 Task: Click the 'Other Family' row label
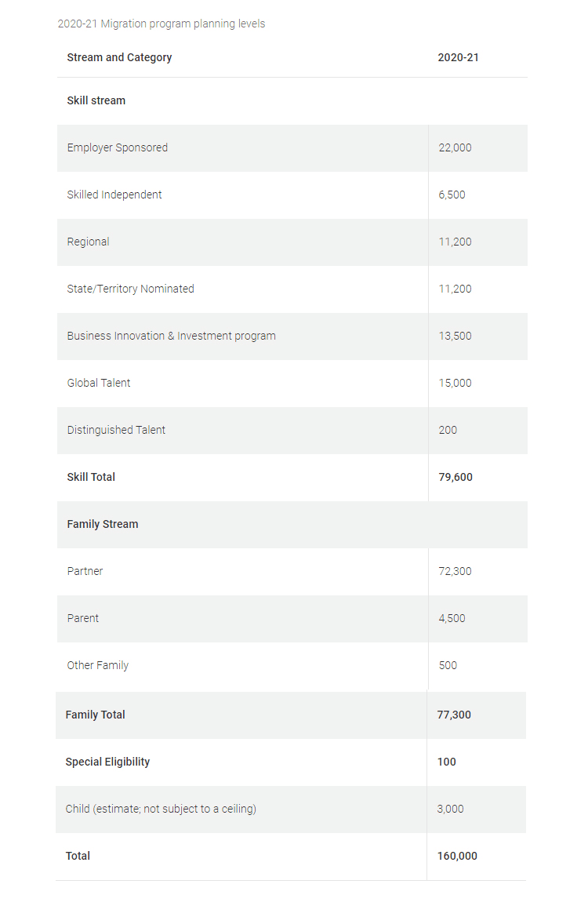coord(97,665)
